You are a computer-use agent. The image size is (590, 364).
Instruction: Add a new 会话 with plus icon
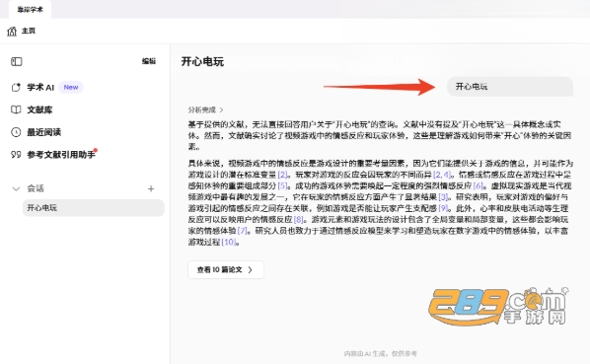151,188
